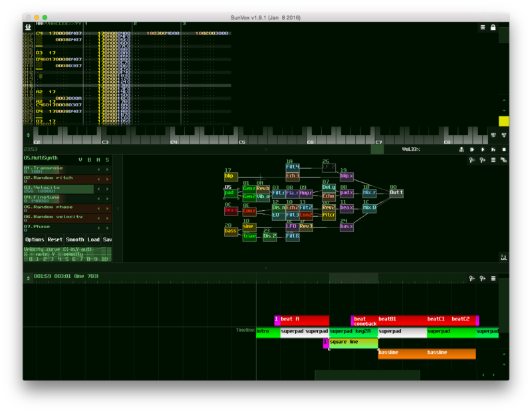The image size is (532, 413).
Task: Decrease Random velocity with its left arrow
Action: click(x=98, y=218)
